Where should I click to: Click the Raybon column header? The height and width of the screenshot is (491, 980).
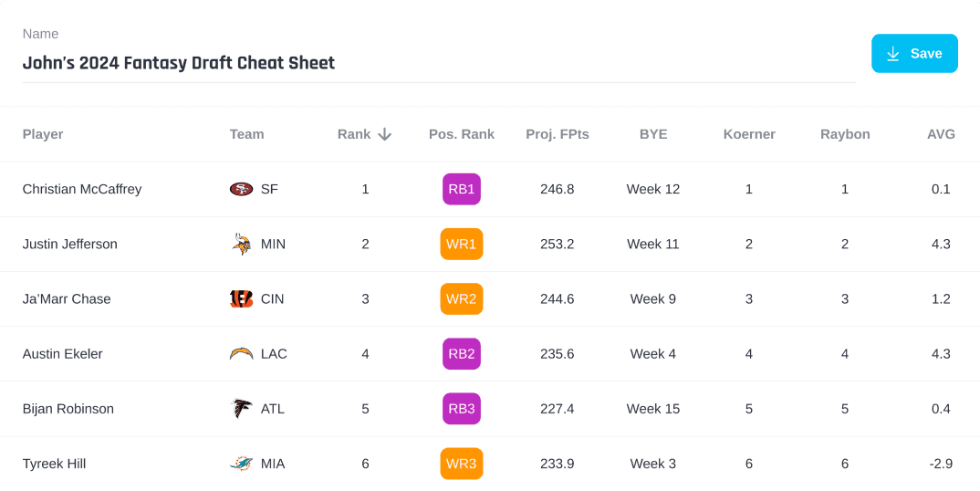pyautogui.click(x=845, y=134)
